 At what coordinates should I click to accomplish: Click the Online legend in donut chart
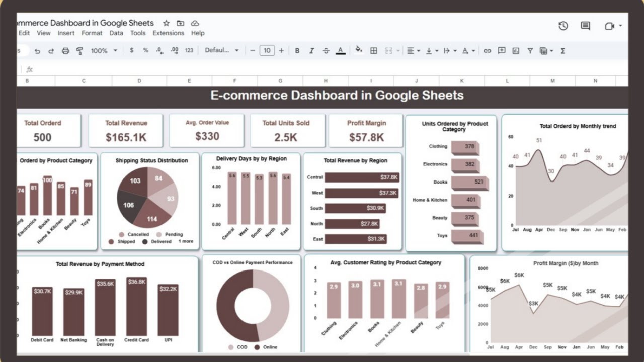point(266,347)
